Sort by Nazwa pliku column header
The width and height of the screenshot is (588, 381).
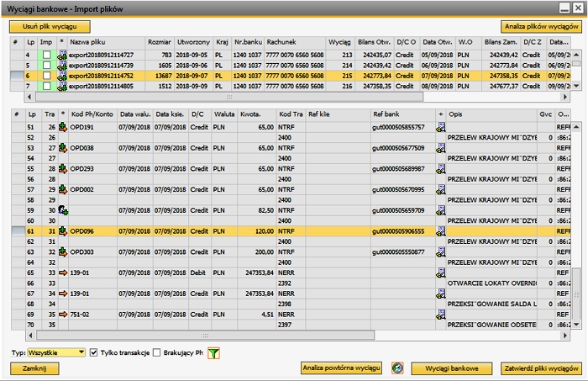coord(106,42)
